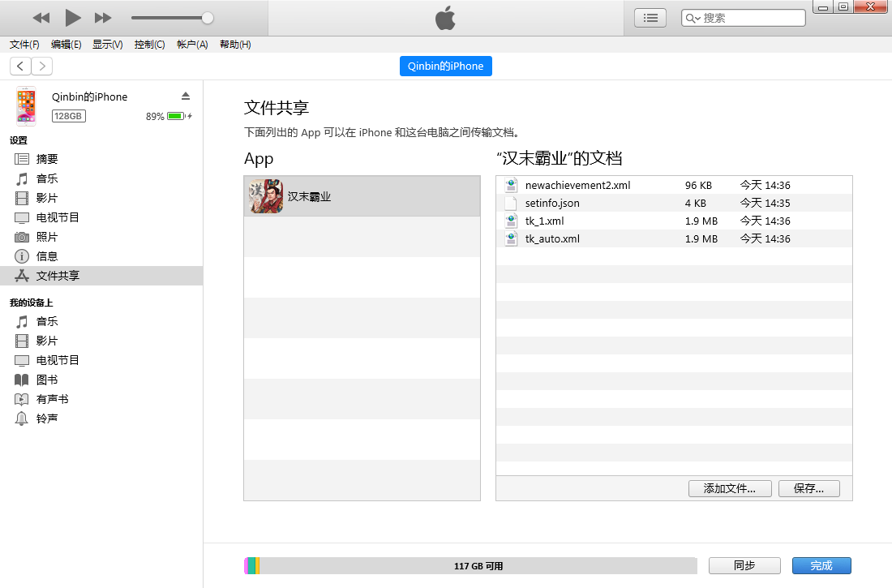892x588 pixels.
Task: Select 文件共享 in the sidebar
Action: 101,276
